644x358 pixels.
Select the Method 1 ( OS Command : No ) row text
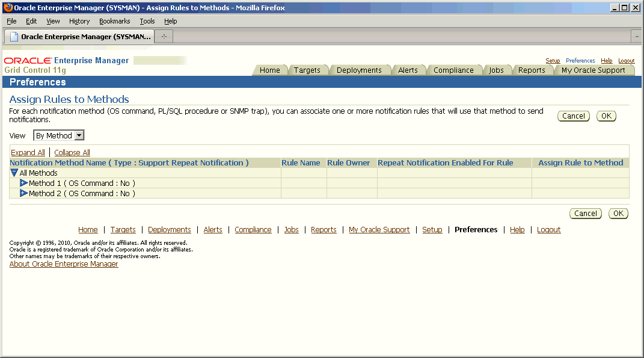(82, 183)
